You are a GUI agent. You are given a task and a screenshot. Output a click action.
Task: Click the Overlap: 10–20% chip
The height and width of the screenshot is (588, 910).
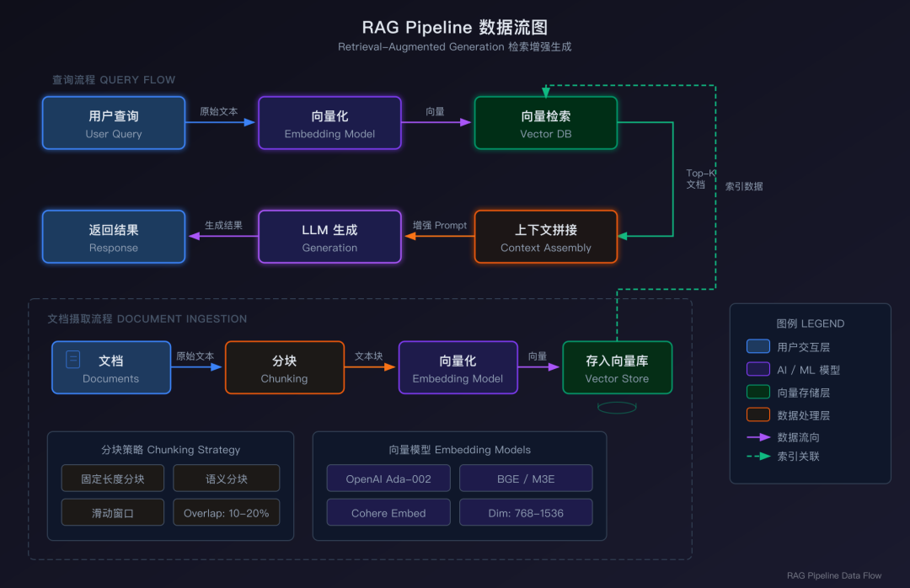227,512
